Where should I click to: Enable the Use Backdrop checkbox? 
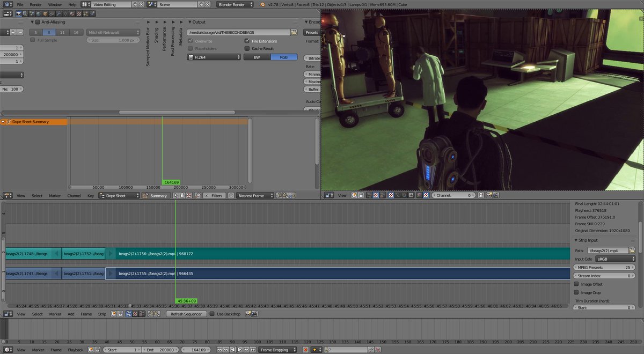(x=212, y=314)
